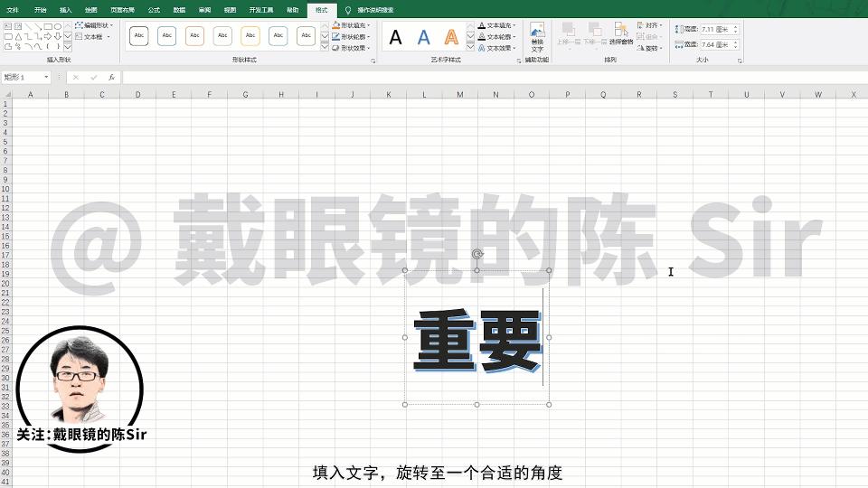This screenshot has height=488, width=868.
Task: Increase shape height with the up stepper
Action: 736,27
